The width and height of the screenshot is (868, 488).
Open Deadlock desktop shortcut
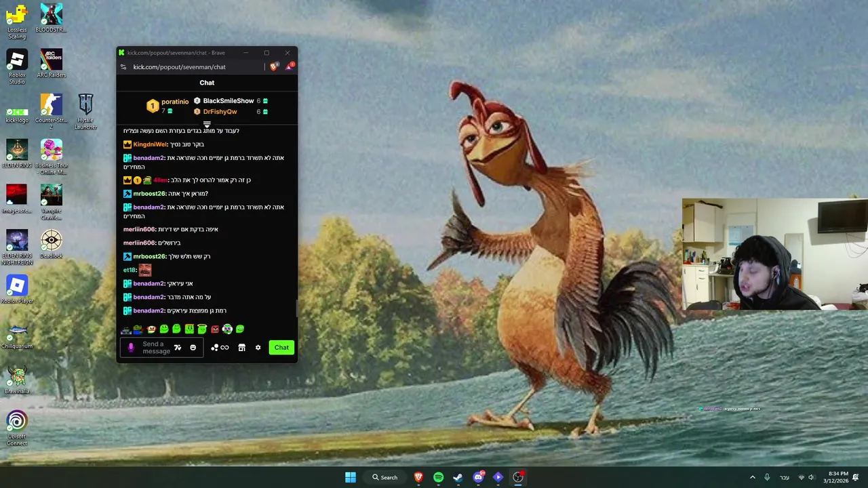point(51,245)
